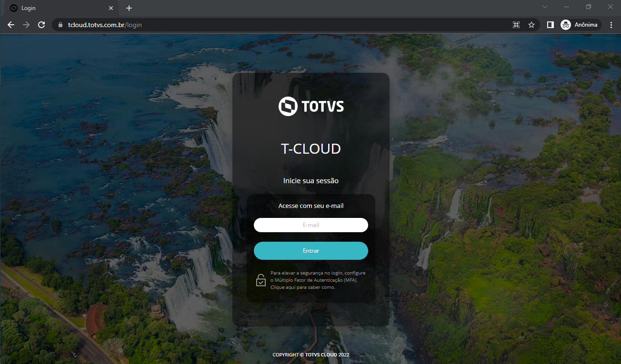The height and width of the screenshot is (364, 621).
Task: Click the forward navigation arrow
Action: pyautogui.click(x=26, y=25)
